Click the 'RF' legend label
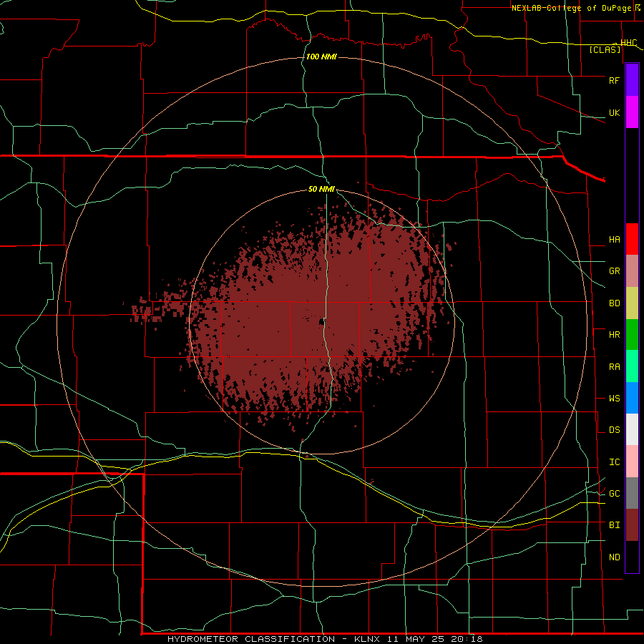The height and width of the screenshot is (644, 644). point(614,80)
